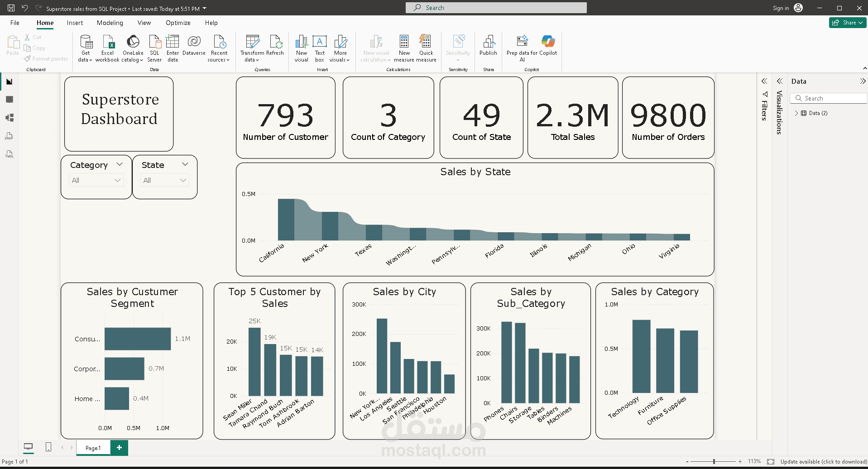
Task: Switch to Optimize ribbon tab
Action: (178, 23)
